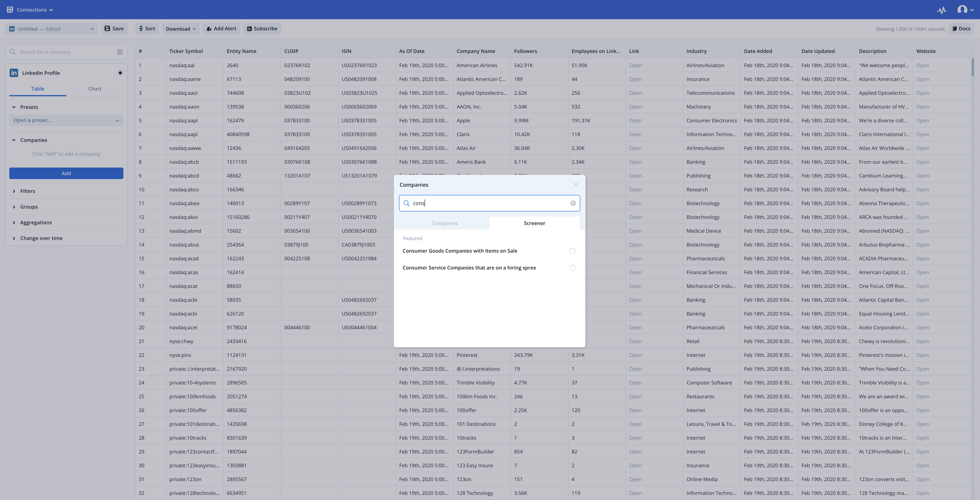Click the LinkedIn Profile dataset icon
This screenshot has width=980, height=500.
tap(14, 73)
